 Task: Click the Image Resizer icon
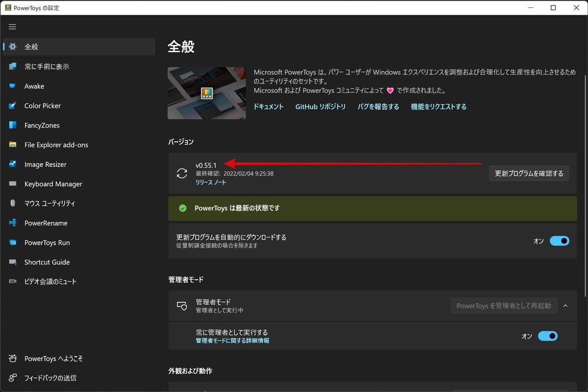point(13,164)
